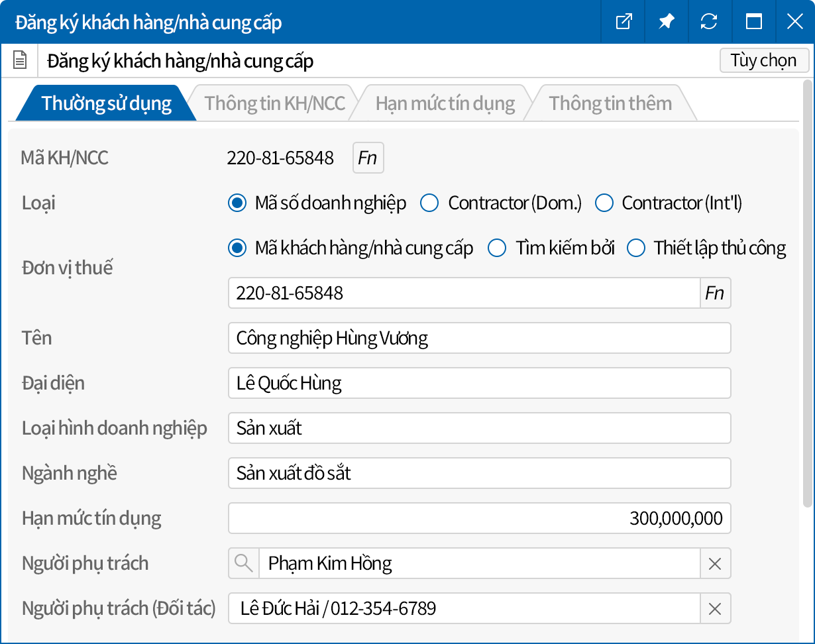Go to Thông tin thêm tab
Viewport: 815px width, 644px height.
point(610,103)
